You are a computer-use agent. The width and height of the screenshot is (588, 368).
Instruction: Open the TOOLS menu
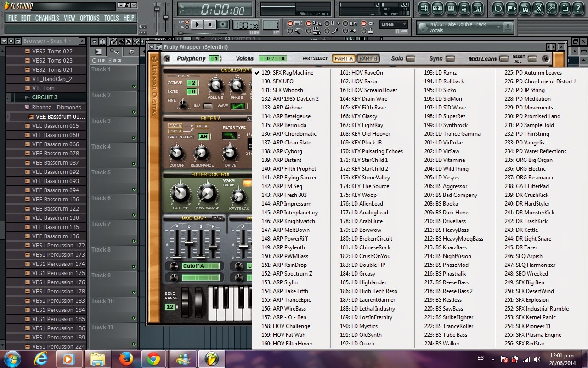112,18
